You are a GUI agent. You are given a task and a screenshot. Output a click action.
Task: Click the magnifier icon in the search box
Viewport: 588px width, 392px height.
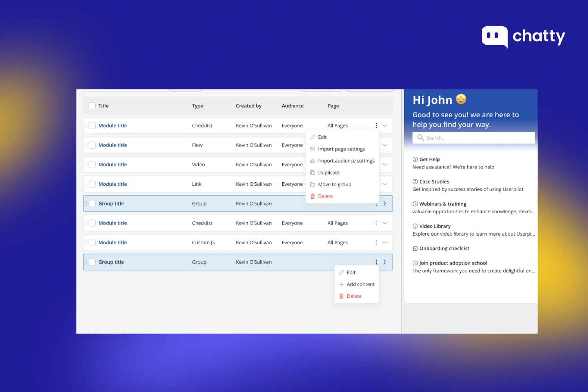[x=421, y=138]
